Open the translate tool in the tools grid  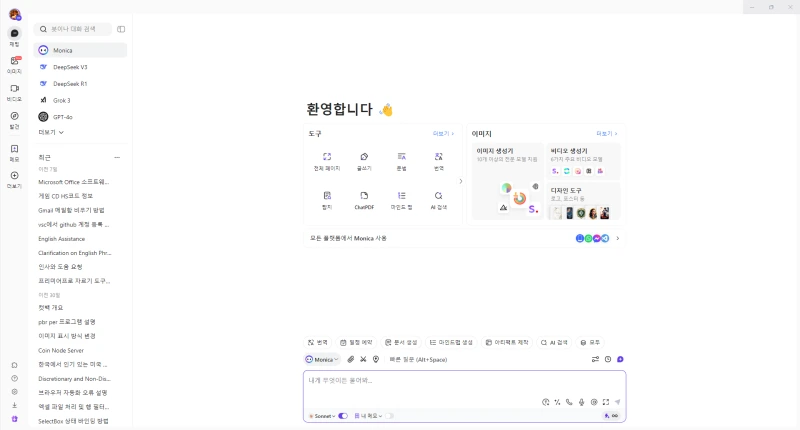point(439,161)
